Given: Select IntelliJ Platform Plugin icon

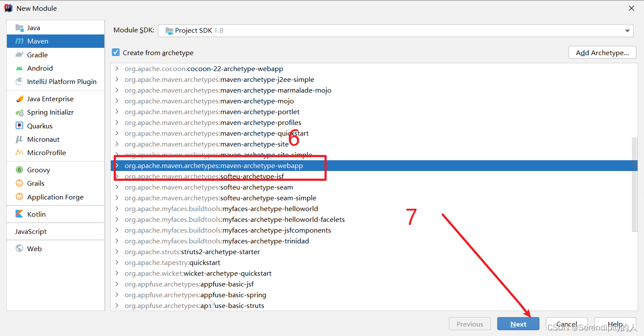Looking at the screenshot, I should coord(19,81).
